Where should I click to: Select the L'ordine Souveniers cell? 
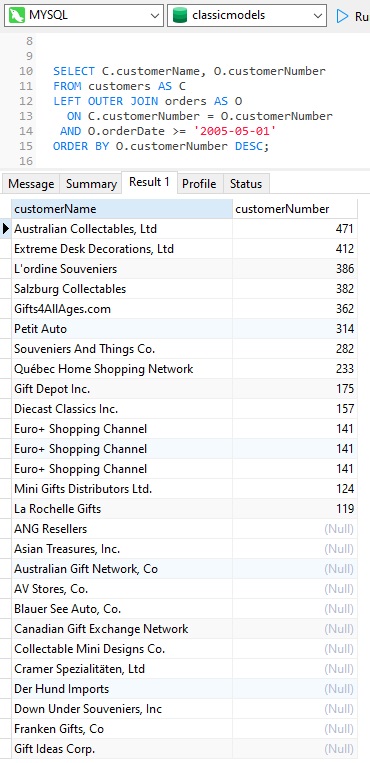(122, 269)
